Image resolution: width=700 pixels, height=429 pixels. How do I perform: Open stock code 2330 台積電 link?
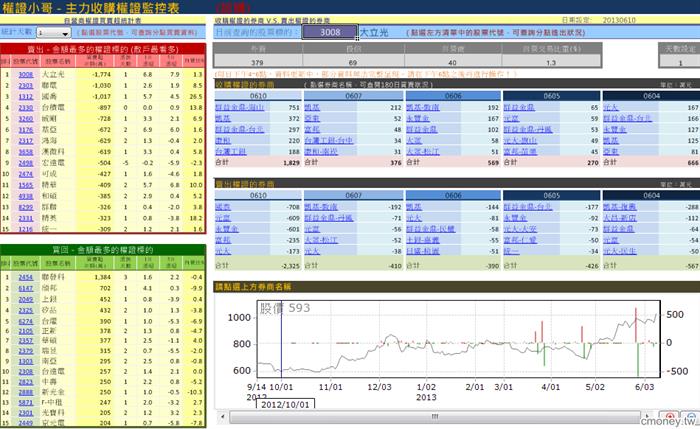click(x=25, y=108)
